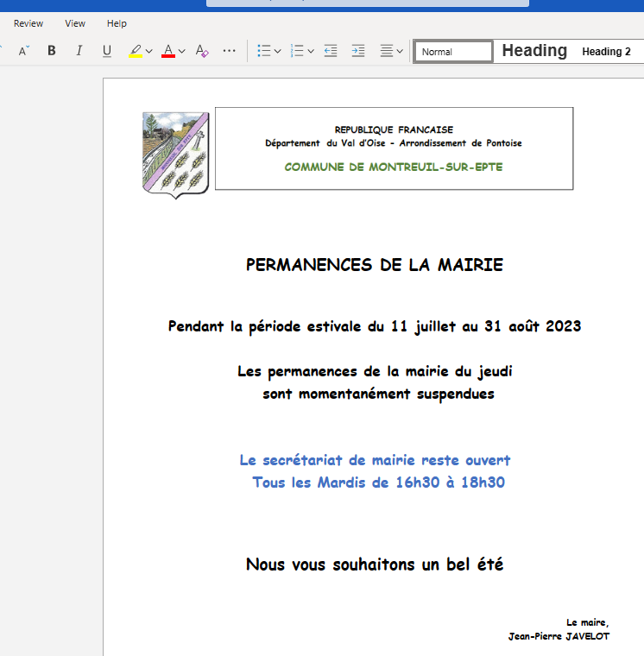Toggle italic formatting
Viewport: 644px width, 656px height.
pos(79,51)
